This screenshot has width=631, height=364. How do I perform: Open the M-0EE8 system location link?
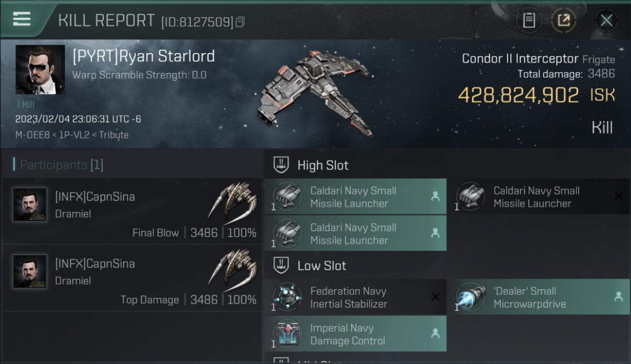click(x=33, y=135)
